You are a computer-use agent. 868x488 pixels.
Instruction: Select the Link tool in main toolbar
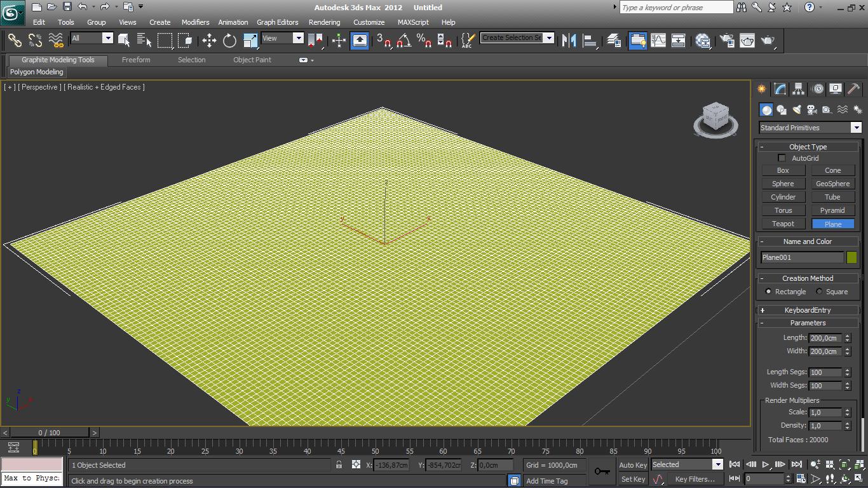point(15,41)
